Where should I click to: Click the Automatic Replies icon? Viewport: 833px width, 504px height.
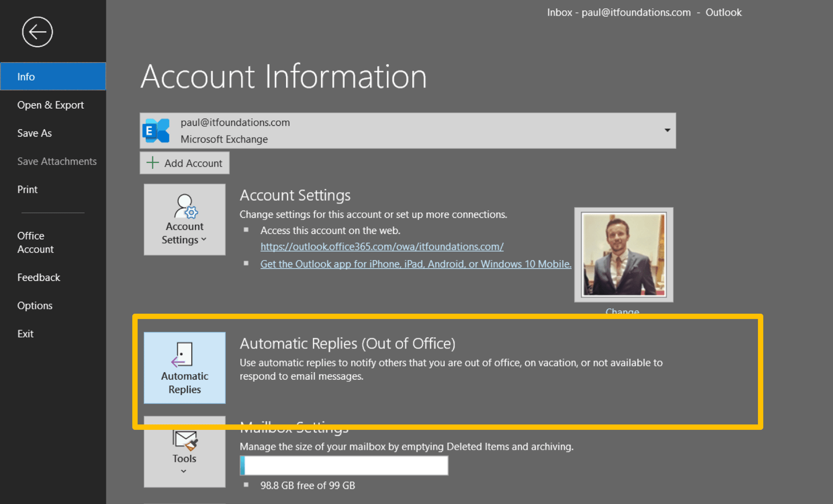tap(184, 368)
